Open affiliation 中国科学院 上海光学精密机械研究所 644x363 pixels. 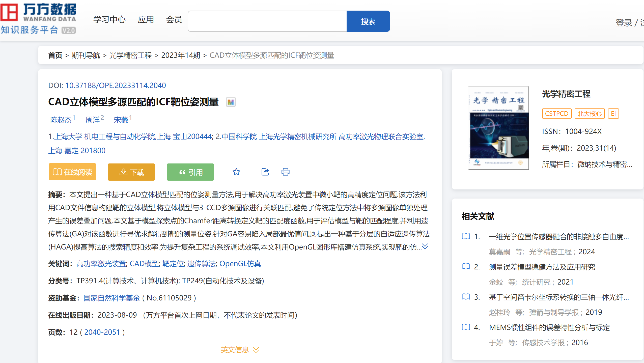279,137
